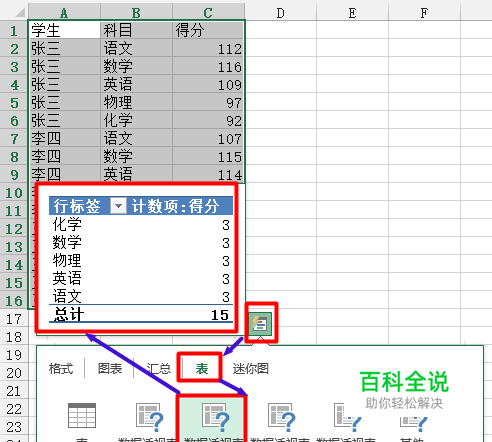492x442 pixels.
Task: Select row 13 header
Action: point(14,247)
